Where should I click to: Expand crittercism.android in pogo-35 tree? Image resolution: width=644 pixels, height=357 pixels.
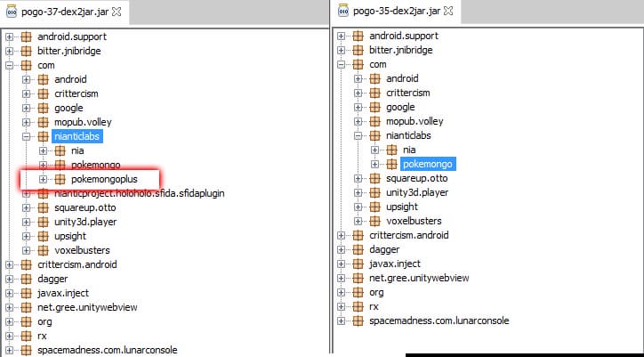tap(341, 235)
